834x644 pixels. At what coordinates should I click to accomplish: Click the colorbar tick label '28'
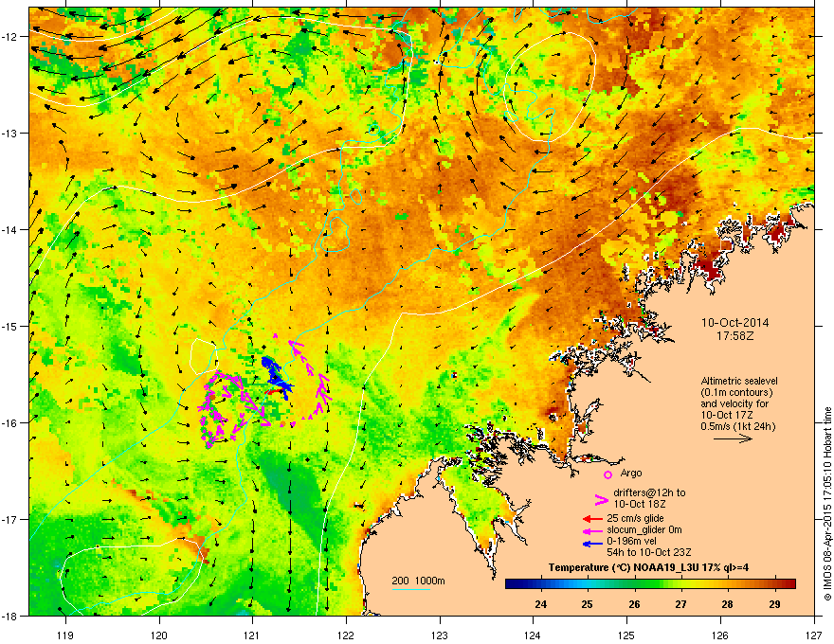point(728,604)
